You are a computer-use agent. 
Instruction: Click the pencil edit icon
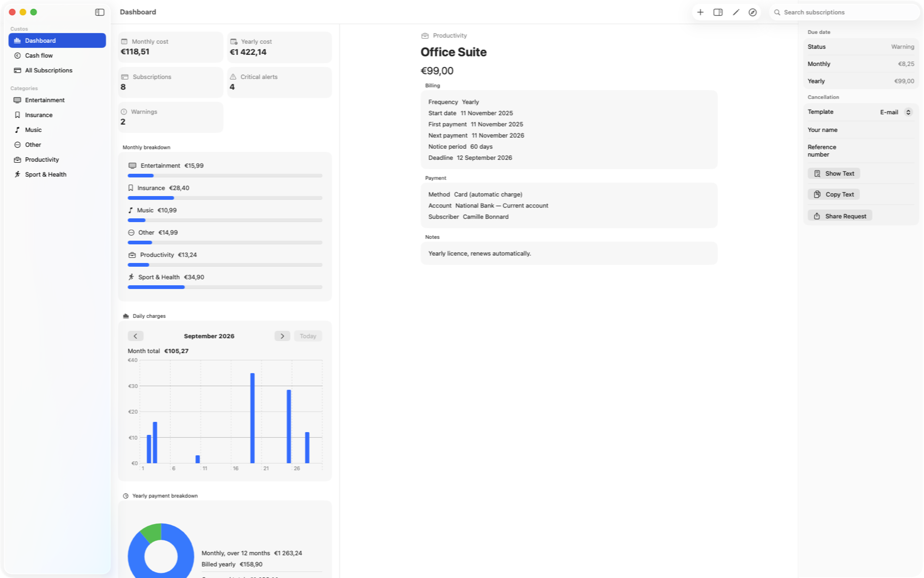tap(735, 12)
